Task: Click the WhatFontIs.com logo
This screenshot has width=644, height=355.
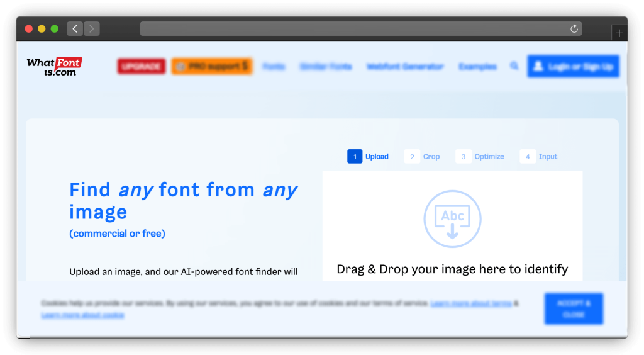Action: (x=54, y=66)
